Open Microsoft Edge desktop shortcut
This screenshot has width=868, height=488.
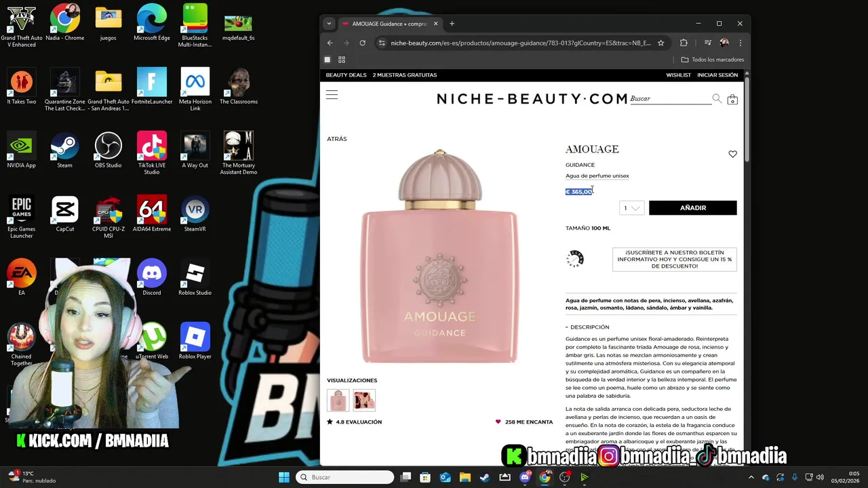(x=152, y=22)
